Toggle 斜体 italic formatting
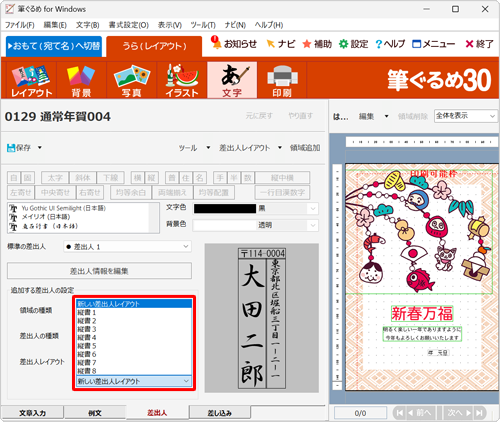The image size is (500, 422). pos(83,178)
